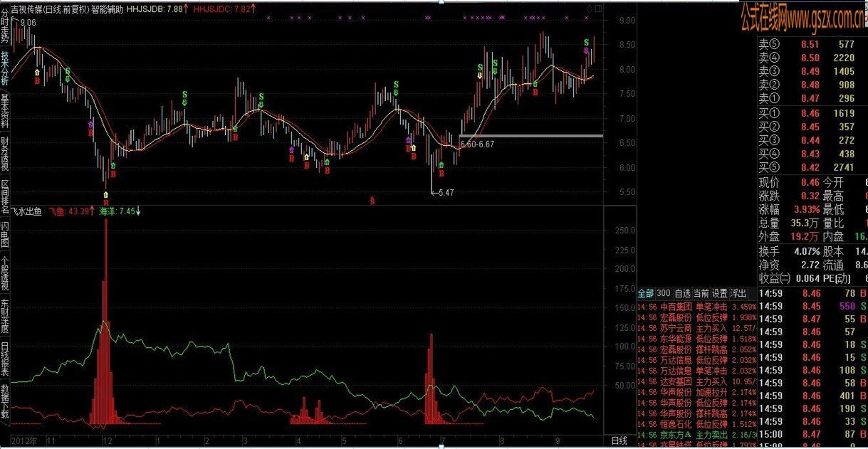Screen dimensions: 868x449
Task: Click the 飞水出鱼 sub-indicator name
Action: (27, 211)
